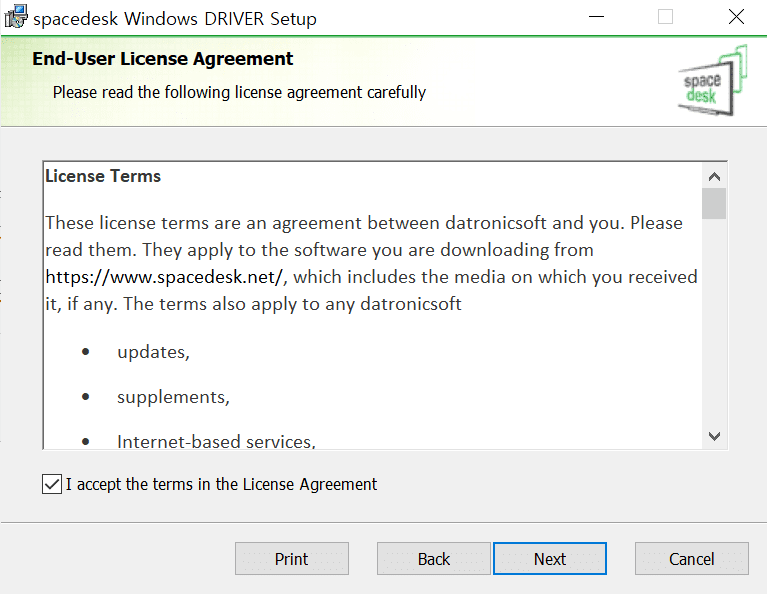Click the 'License Terms' heading text

pos(103,176)
